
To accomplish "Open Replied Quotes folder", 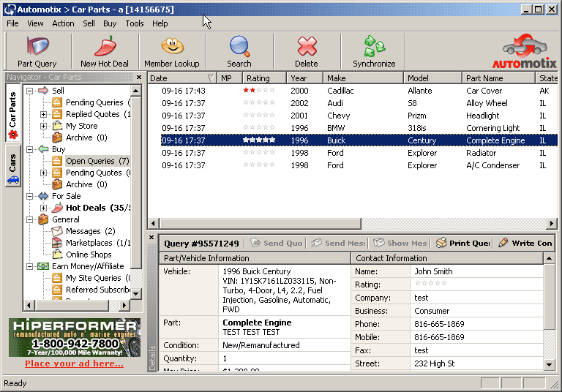I will (92, 114).
